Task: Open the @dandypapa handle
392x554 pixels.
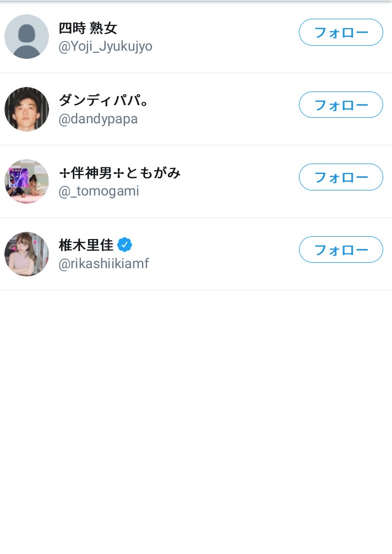Action: (x=98, y=119)
